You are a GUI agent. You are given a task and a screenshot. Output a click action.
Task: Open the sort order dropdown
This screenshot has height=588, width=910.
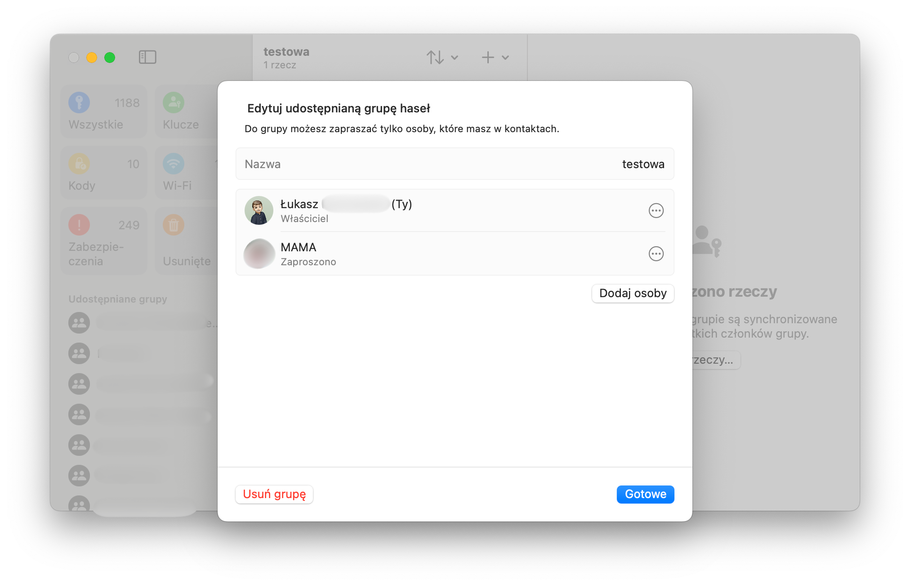[442, 57]
